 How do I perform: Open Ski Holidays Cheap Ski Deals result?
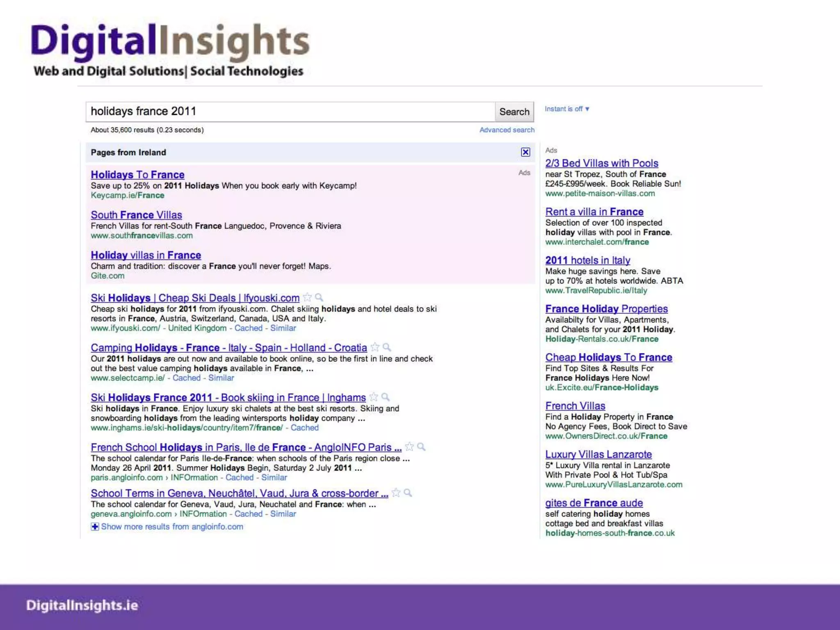pos(195,298)
